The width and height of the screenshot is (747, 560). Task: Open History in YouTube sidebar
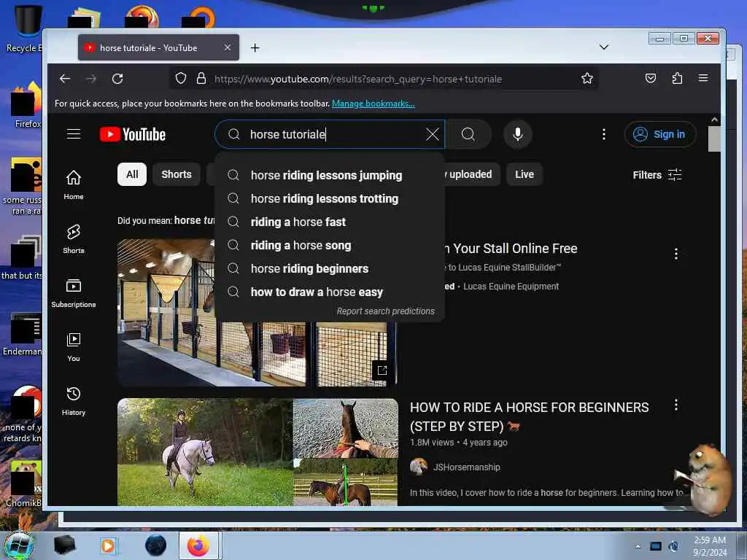click(74, 400)
